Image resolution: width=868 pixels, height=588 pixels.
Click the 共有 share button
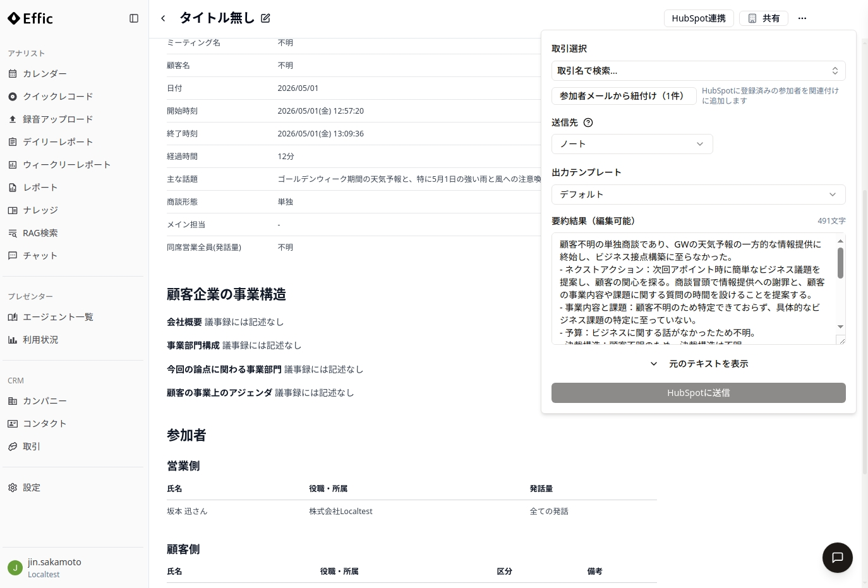click(764, 18)
